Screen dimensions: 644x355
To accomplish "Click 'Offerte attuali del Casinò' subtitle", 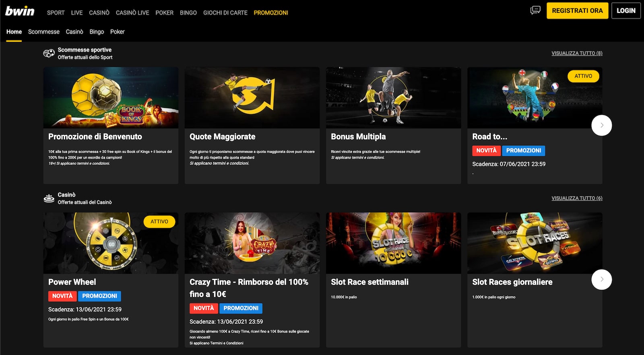I will click(x=85, y=202).
